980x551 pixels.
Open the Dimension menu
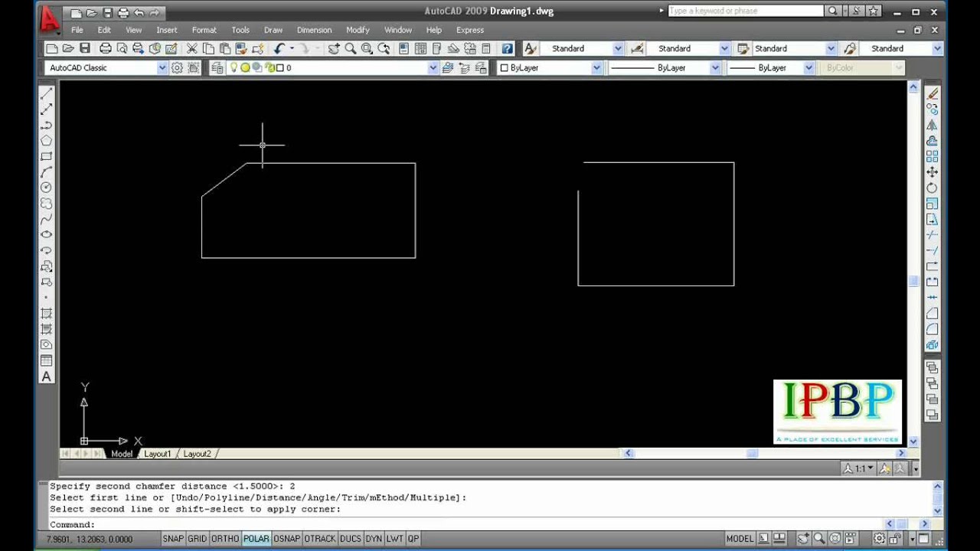click(x=314, y=30)
